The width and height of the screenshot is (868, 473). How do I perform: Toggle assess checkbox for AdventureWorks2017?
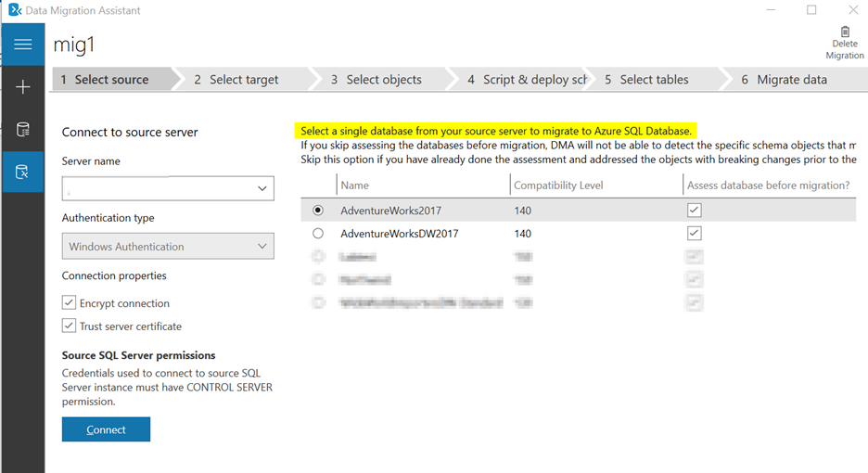click(x=695, y=210)
